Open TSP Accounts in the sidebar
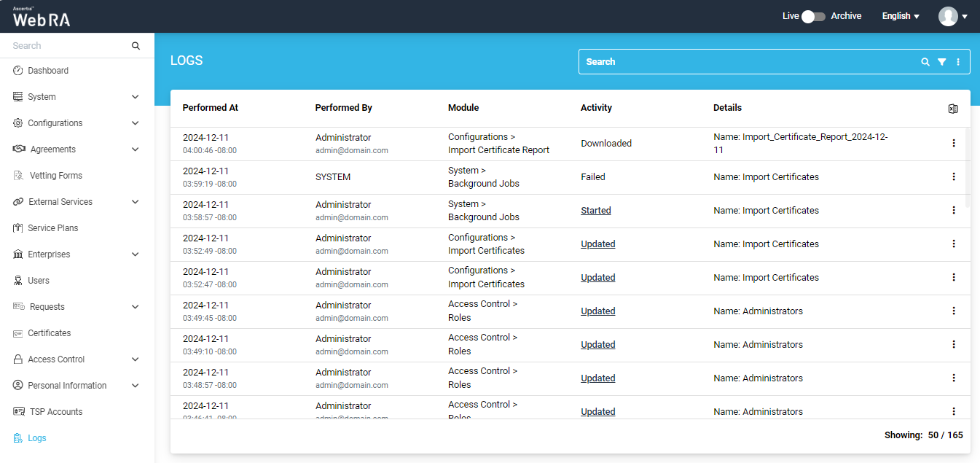Image resolution: width=980 pixels, height=463 pixels. point(56,412)
